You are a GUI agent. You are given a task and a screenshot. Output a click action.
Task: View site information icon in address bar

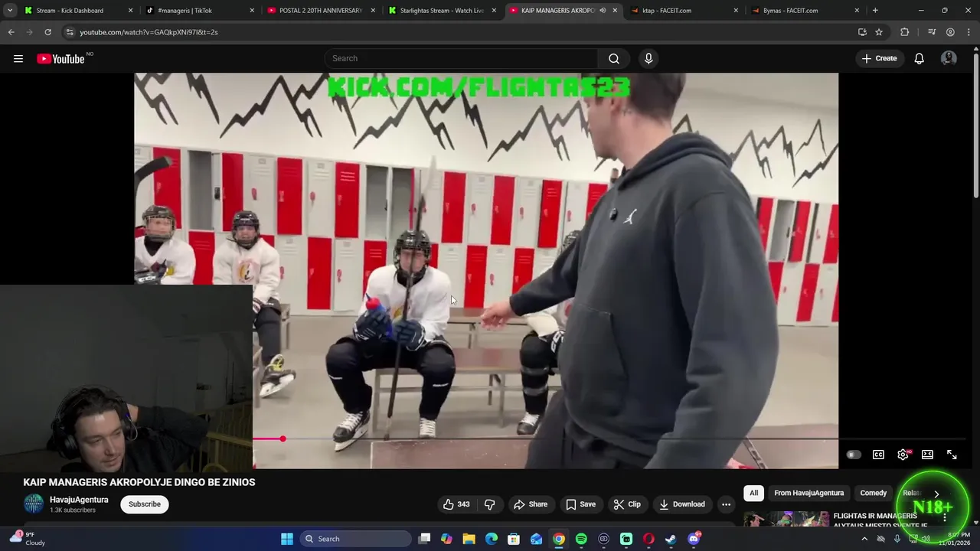pos(70,32)
